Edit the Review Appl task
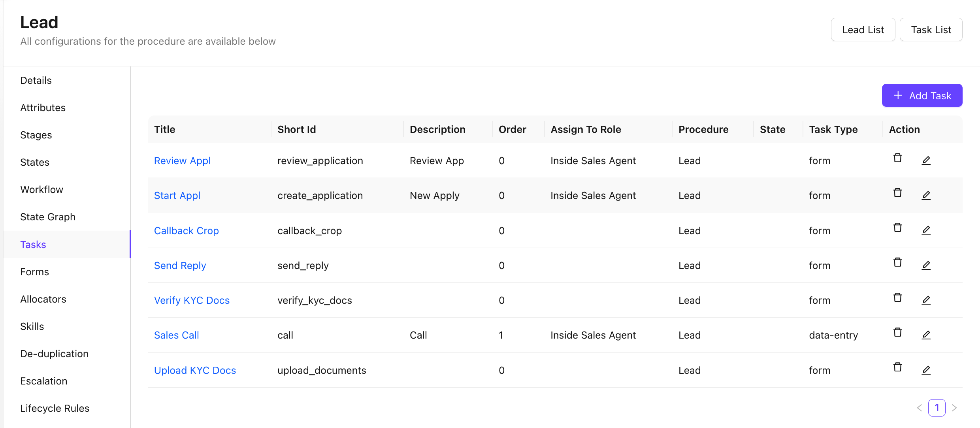 coord(926,161)
